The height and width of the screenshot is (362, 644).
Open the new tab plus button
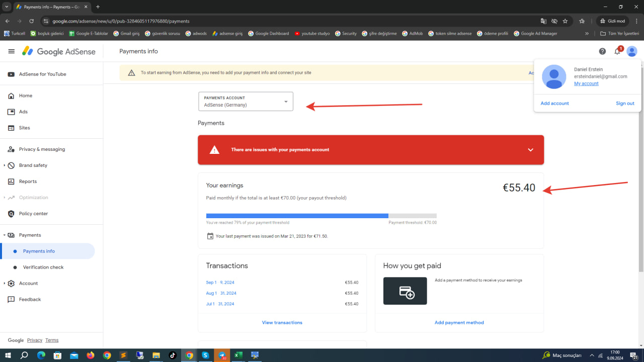coord(98,7)
